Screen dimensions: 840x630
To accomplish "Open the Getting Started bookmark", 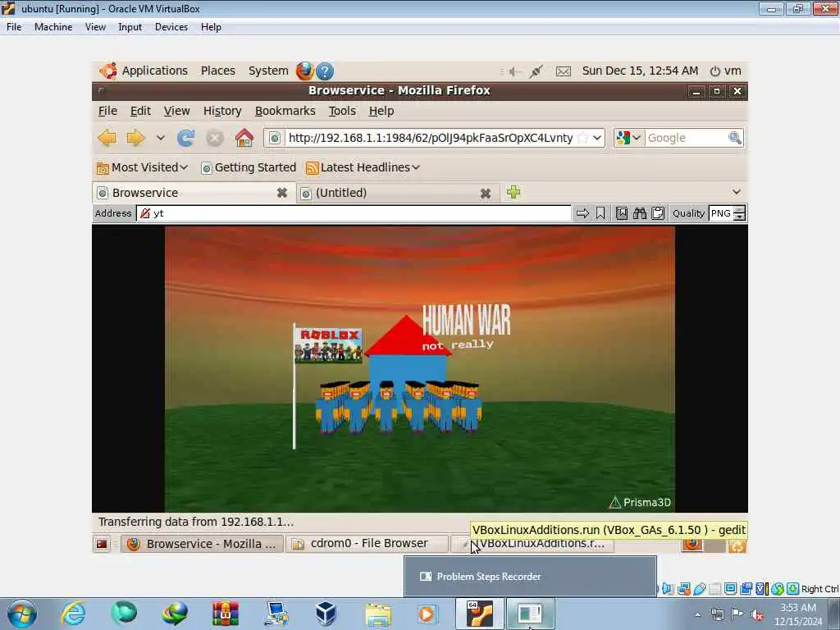I will coord(249,167).
